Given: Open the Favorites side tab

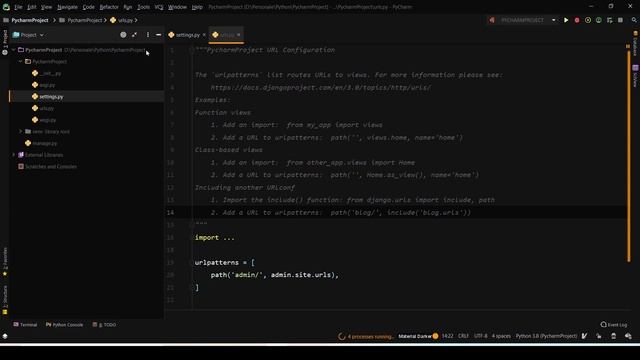Looking at the screenshot, I should tap(5, 262).
